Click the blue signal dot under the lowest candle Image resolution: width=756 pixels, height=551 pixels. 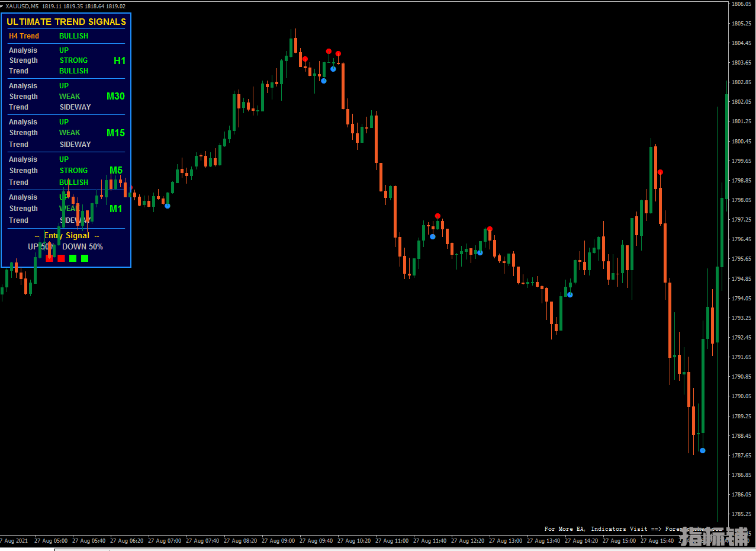tap(703, 451)
